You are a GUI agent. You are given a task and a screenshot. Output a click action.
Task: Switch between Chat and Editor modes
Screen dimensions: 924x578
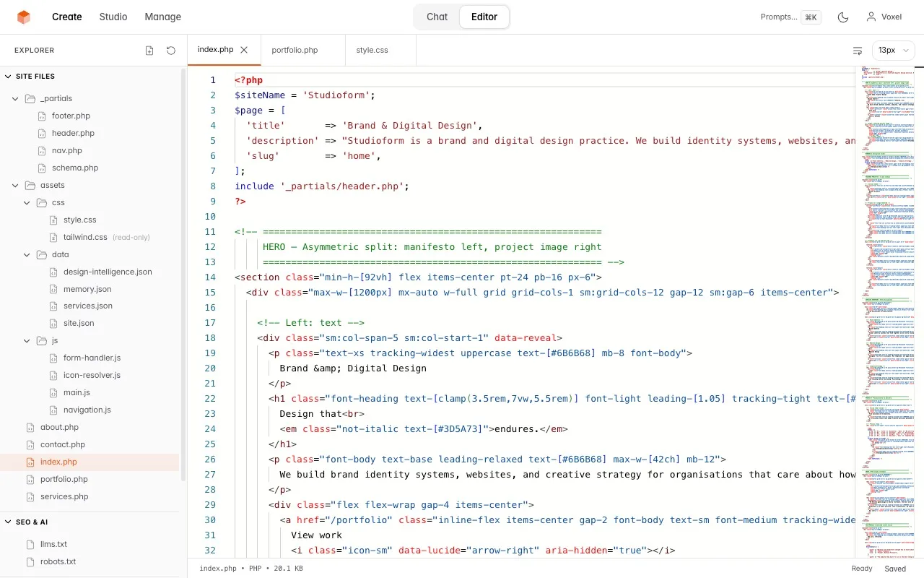pyautogui.click(x=437, y=17)
